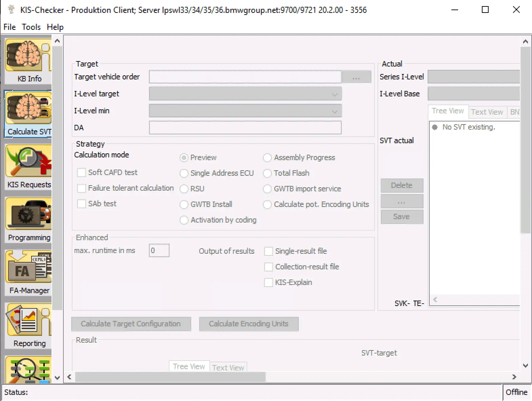Click the horizontal scrollbar thumb at bottom
The height and width of the screenshot is (401, 532).
(x=170, y=377)
